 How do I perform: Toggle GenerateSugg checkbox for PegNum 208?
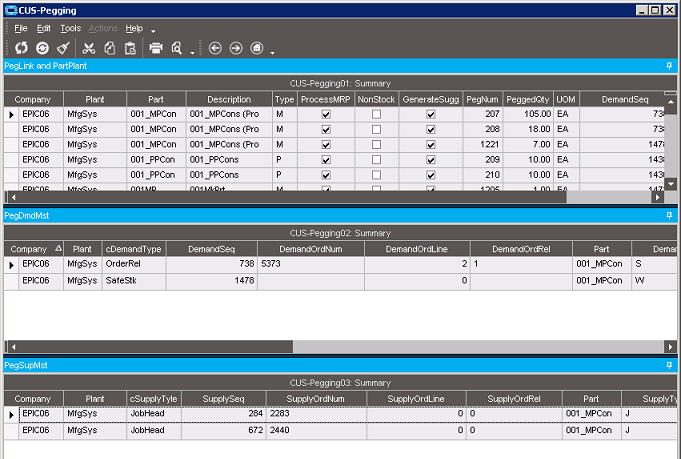[x=430, y=129]
